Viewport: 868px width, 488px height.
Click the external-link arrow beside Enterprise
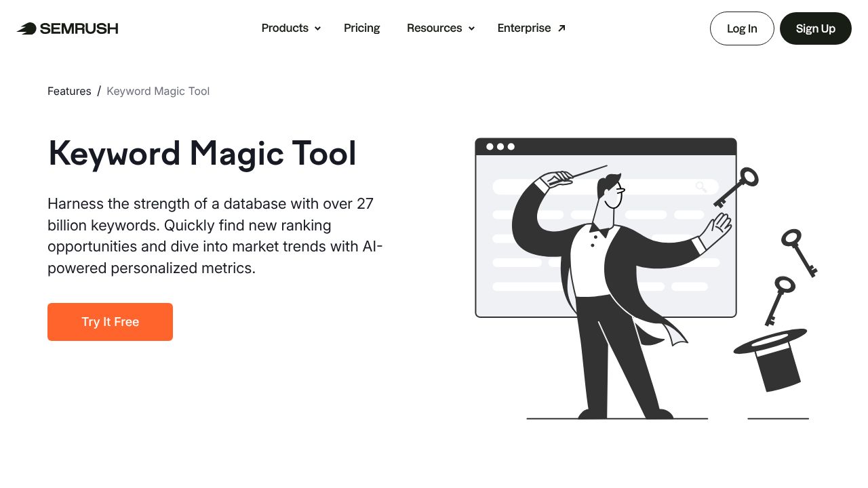tap(560, 28)
